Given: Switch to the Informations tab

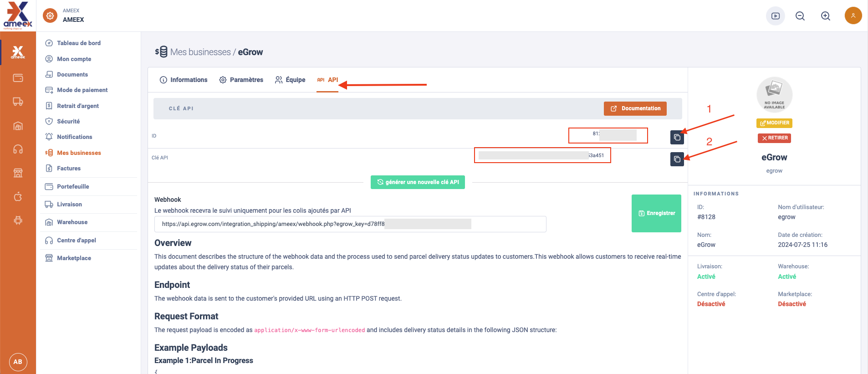Looking at the screenshot, I should [184, 80].
